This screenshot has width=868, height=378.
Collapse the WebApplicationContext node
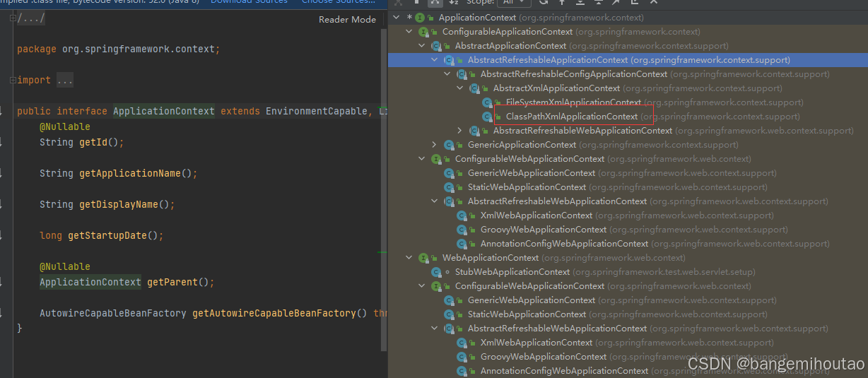409,258
